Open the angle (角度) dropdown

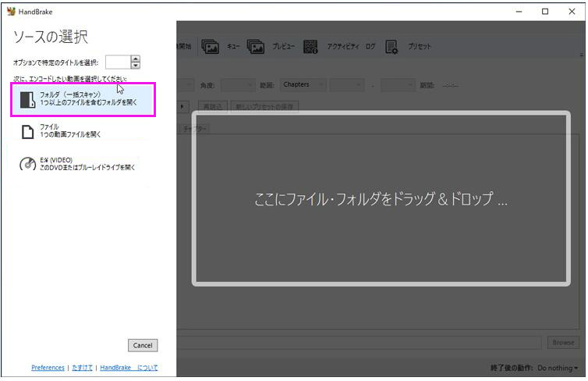click(x=236, y=84)
